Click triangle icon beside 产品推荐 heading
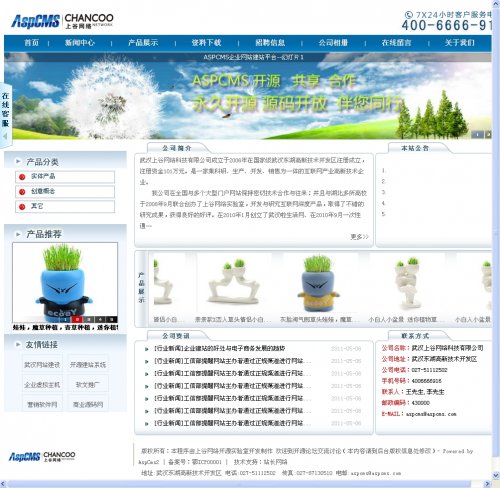This screenshot has width=500, height=488. 18,234
